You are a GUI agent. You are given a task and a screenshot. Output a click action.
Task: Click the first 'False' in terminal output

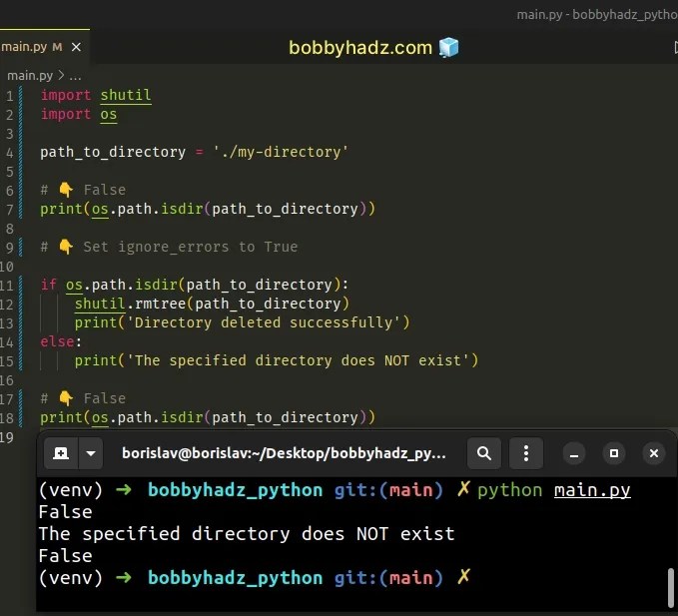pos(65,512)
